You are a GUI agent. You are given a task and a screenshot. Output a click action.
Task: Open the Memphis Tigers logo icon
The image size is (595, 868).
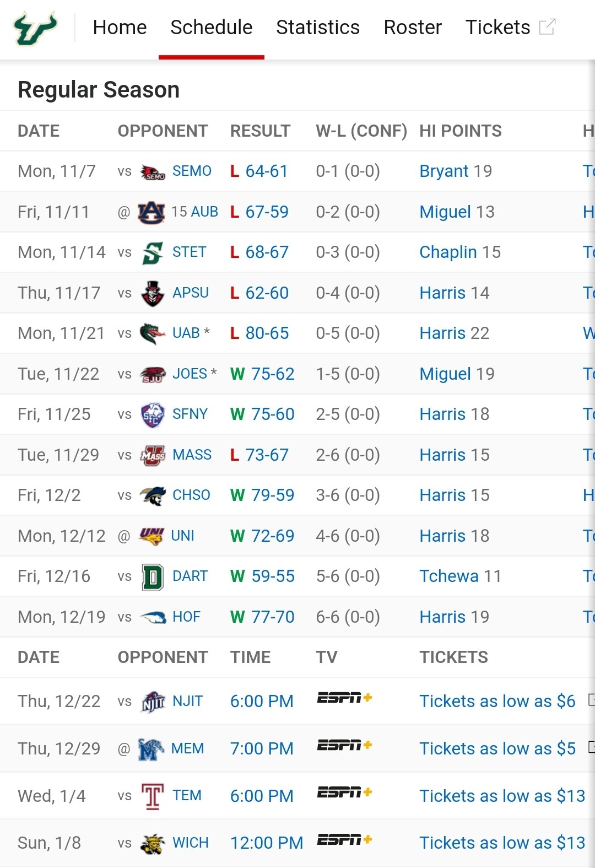point(151,749)
